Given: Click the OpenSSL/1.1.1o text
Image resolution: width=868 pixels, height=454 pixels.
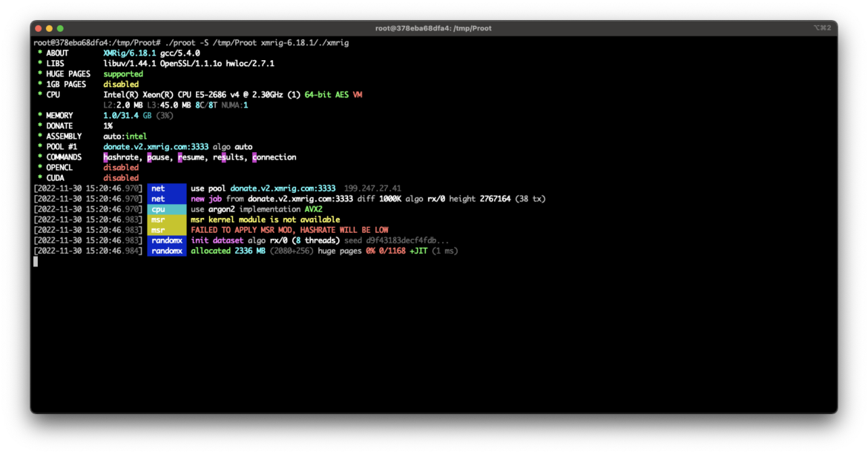Looking at the screenshot, I should click(x=191, y=64).
